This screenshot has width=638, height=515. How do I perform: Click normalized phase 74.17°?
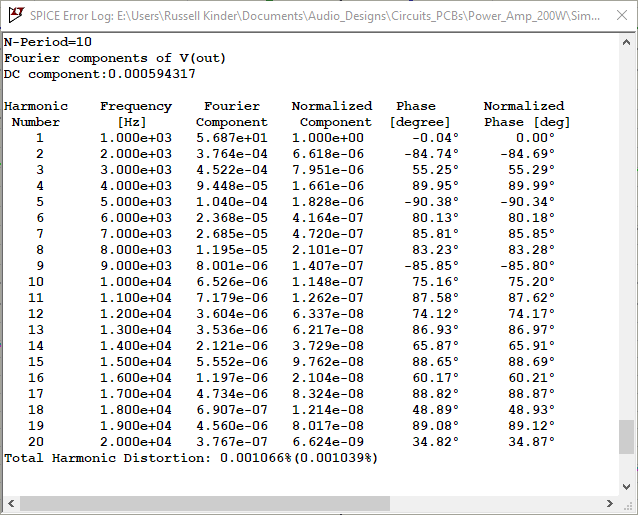[531, 314]
